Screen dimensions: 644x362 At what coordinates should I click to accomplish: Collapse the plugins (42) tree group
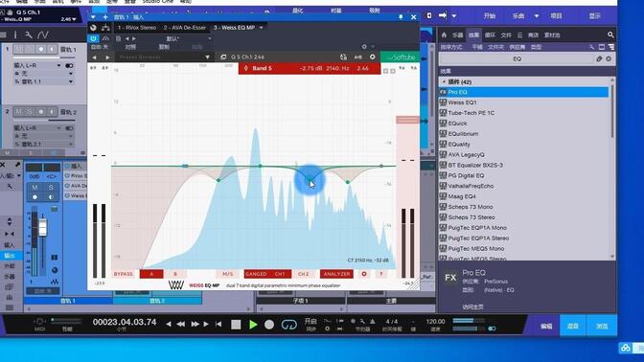(x=444, y=81)
